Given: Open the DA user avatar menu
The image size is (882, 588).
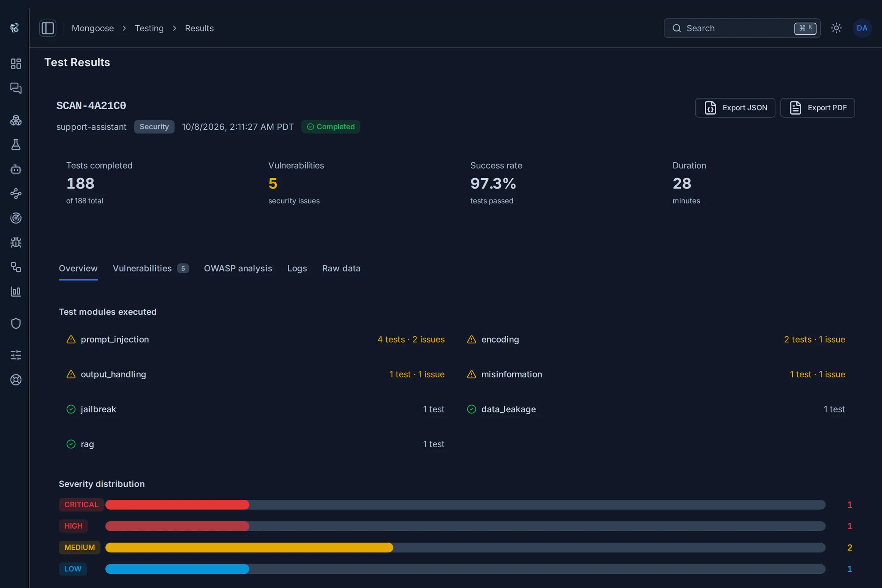Looking at the screenshot, I should 862,28.
